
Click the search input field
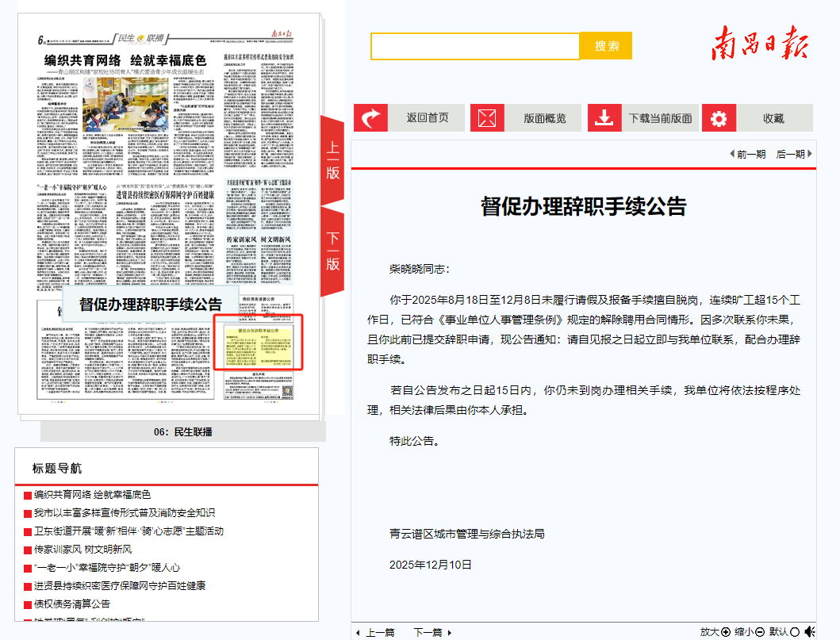[x=475, y=46]
